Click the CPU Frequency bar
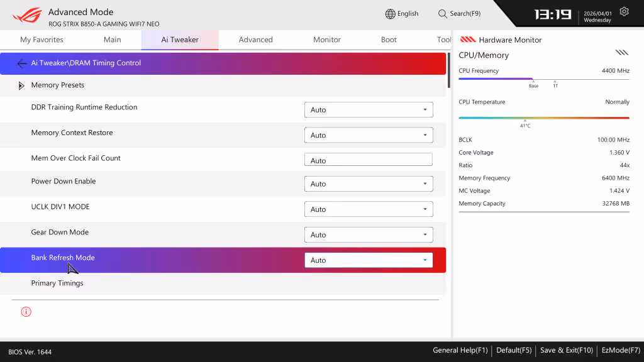Image resolution: width=644 pixels, height=362 pixels. 544,79
